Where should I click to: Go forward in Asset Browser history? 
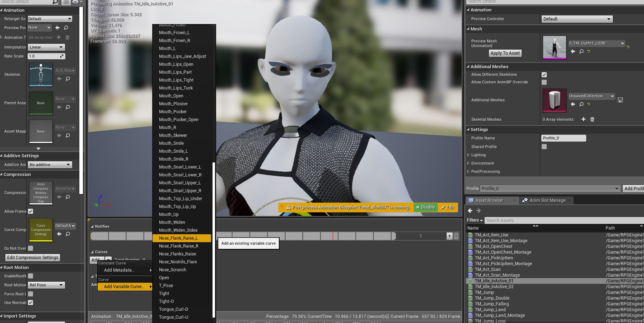(479, 211)
